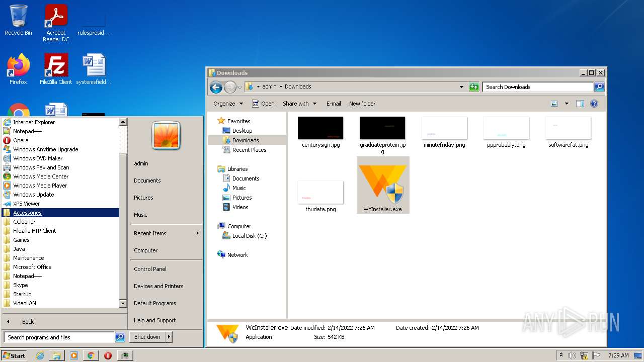Open Windows Media Center entry
644x362 pixels.
pyautogui.click(x=60, y=176)
